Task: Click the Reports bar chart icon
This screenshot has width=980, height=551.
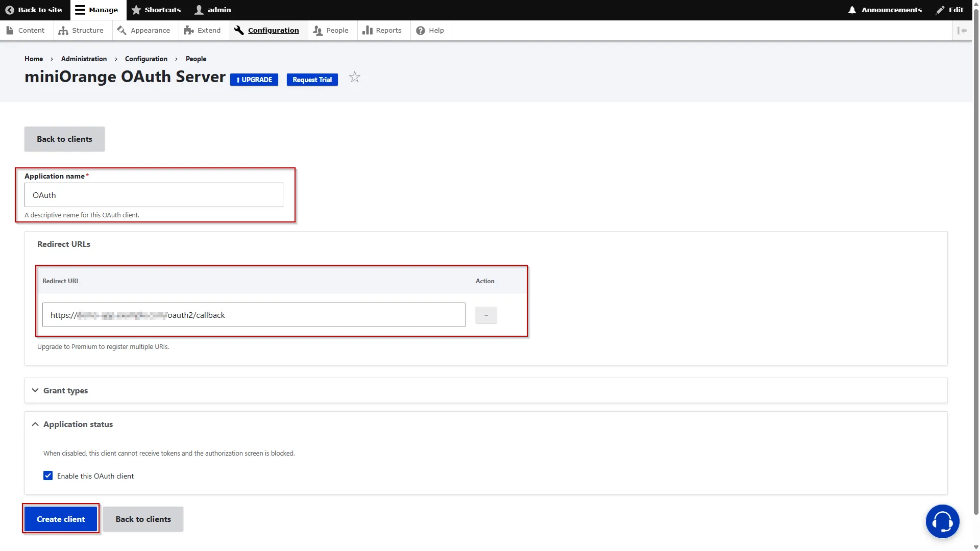Action: click(367, 31)
